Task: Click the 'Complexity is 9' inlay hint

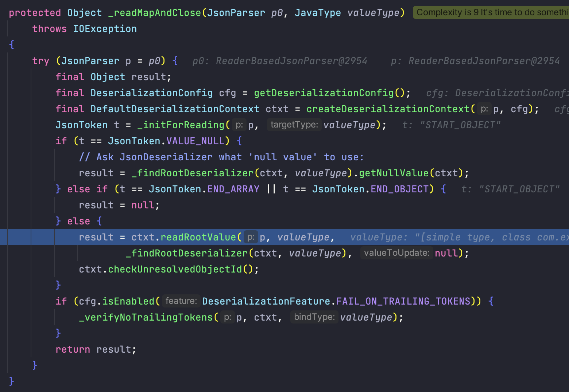Action: click(491, 12)
